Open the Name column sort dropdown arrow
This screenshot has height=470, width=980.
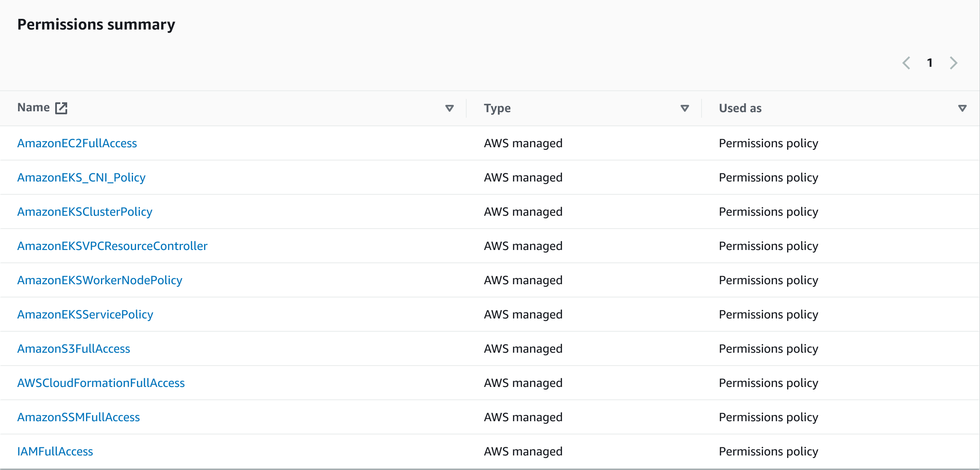[x=449, y=108]
